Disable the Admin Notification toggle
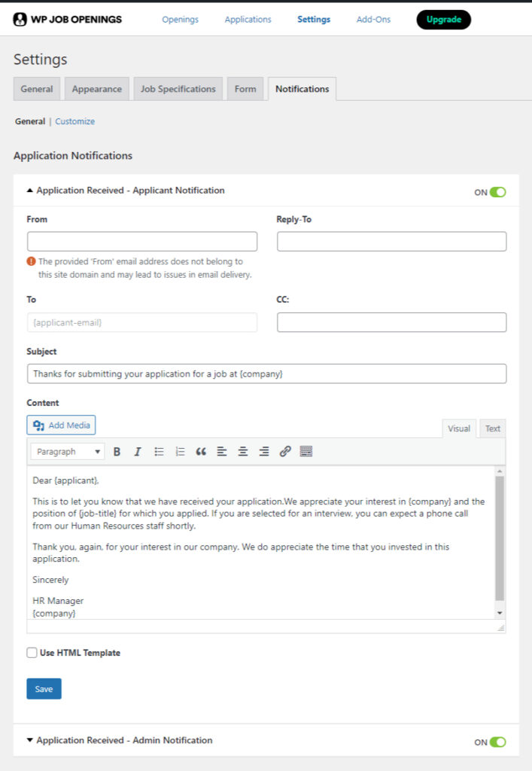Image resolution: width=532 pixels, height=771 pixels. pyautogui.click(x=497, y=742)
